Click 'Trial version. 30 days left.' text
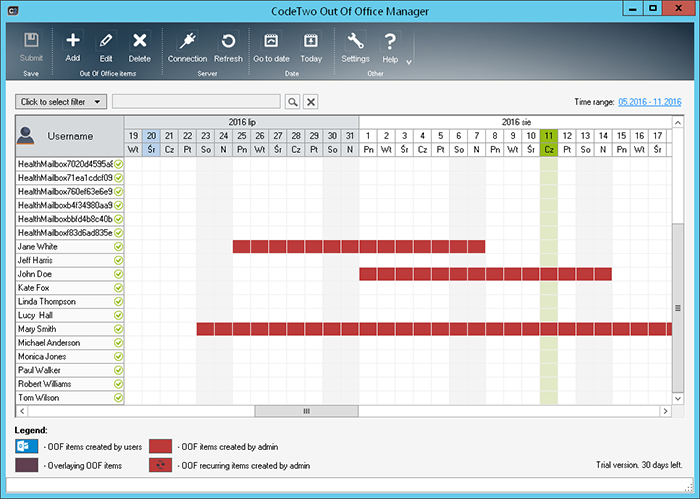Viewport: 700px width, 499px height. [x=639, y=465]
